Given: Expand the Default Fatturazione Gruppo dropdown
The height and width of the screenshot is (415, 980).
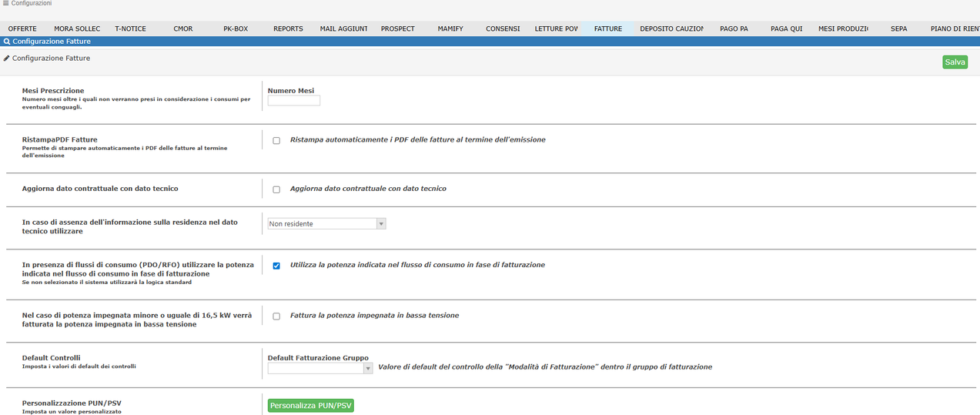Looking at the screenshot, I should (x=320, y=368).
